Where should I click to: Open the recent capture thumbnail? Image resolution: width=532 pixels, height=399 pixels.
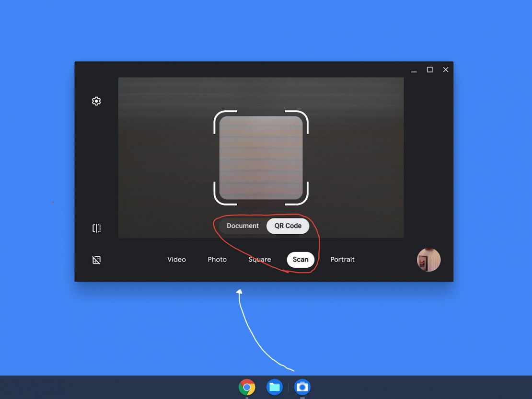point(428,260)
